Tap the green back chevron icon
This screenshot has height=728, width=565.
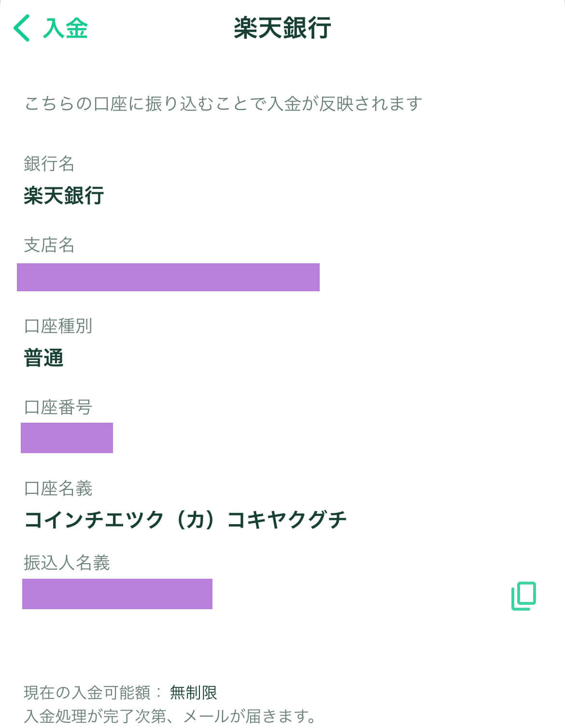[22, 28]
